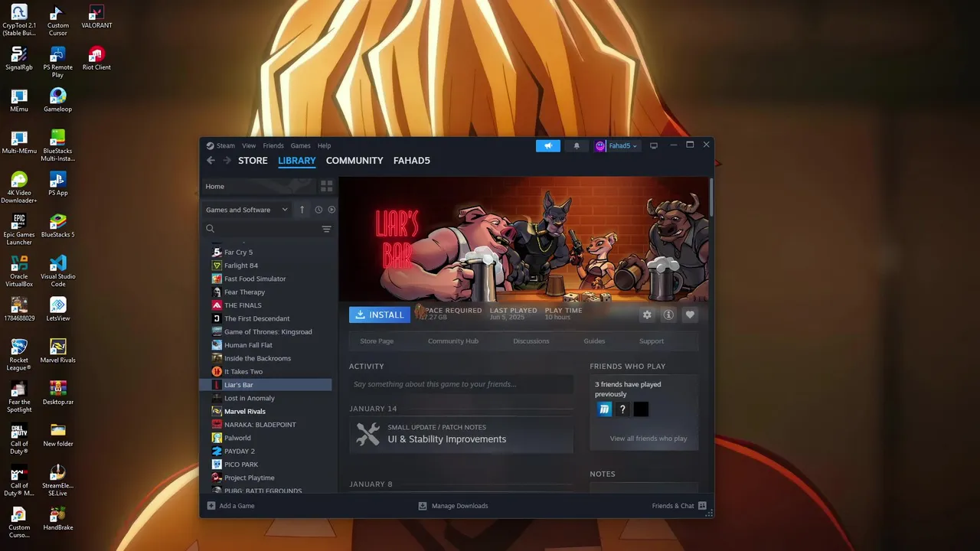Sort library by recent clock icon

pos(318,210)
